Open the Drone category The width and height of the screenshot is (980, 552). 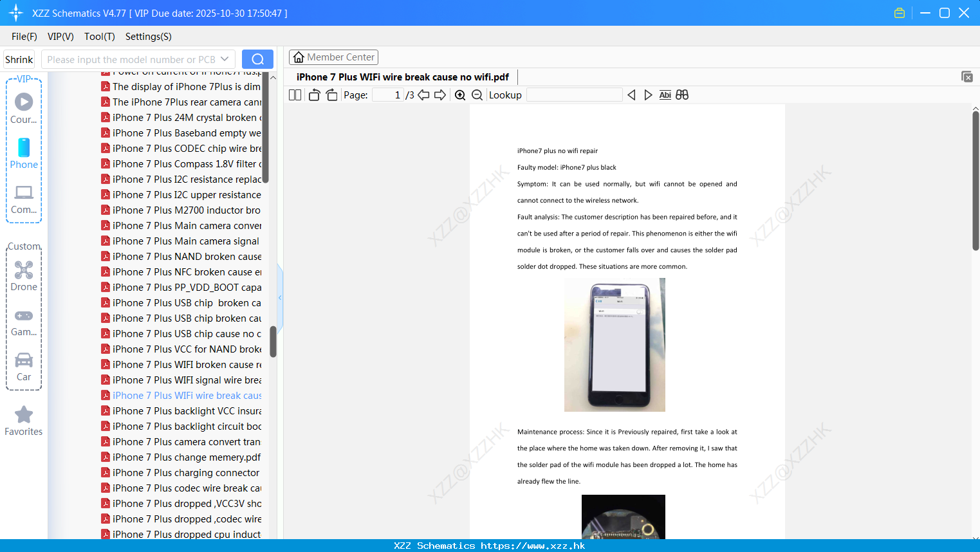pyautogui.click(x=24, y=276)
